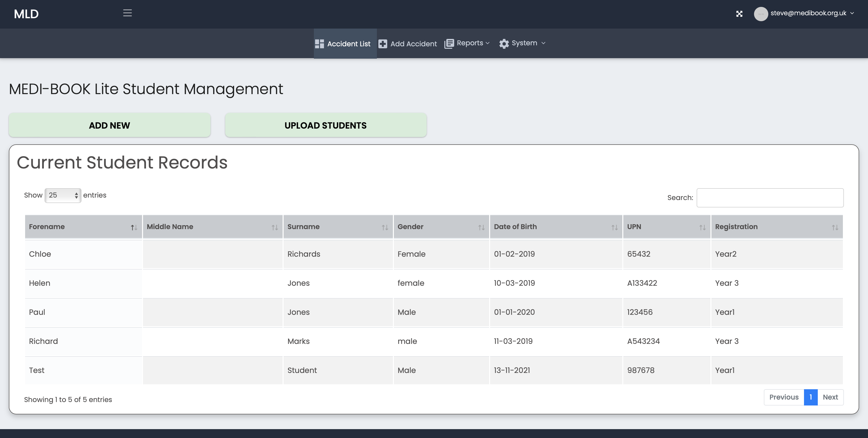
Task: Click the Add Accident plus icon
Action: (383, 44)
